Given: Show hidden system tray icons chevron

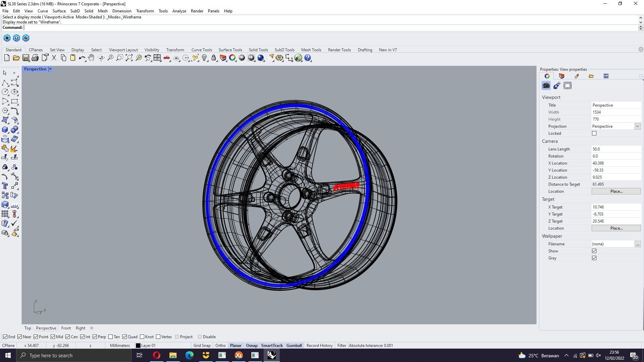Looking at the screenshot, I should click(567, 356).
